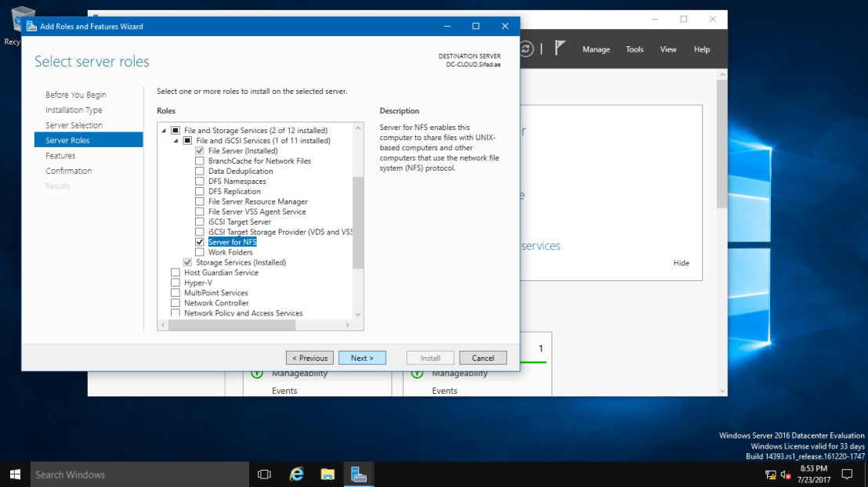
Task: Open the Manage menu in Server Manager
Action: point(596,49)
